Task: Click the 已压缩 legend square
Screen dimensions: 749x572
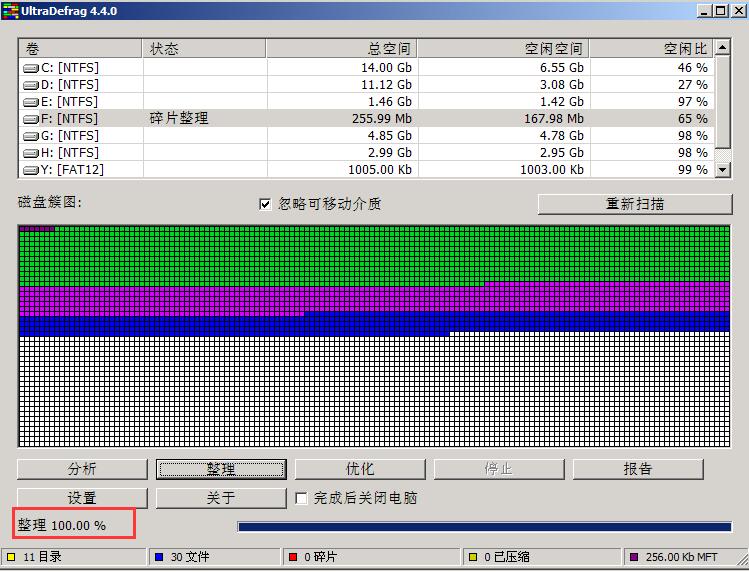Action: [x=473, y=557]
